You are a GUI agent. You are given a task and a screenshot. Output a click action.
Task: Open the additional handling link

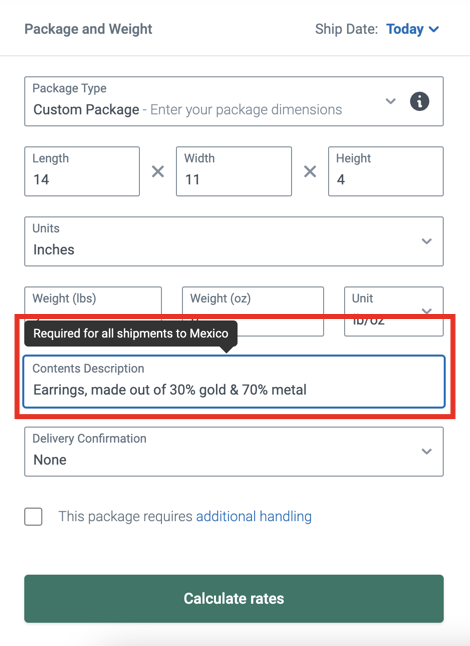[x=254, y=516]
